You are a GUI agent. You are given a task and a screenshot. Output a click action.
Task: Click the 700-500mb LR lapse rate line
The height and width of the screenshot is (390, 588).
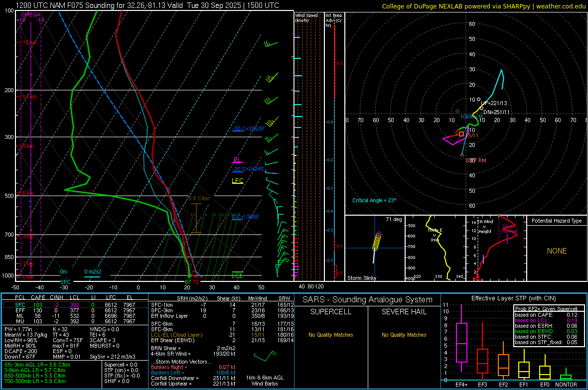tap(35, 381)
